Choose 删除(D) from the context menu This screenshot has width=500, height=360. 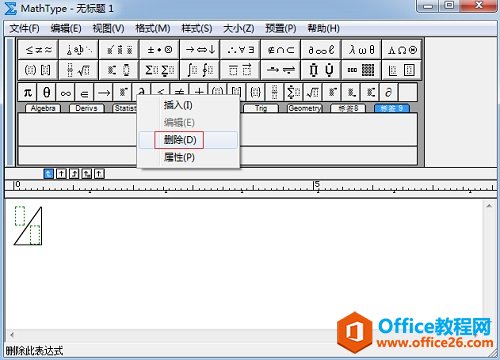(x=188, y=140)
